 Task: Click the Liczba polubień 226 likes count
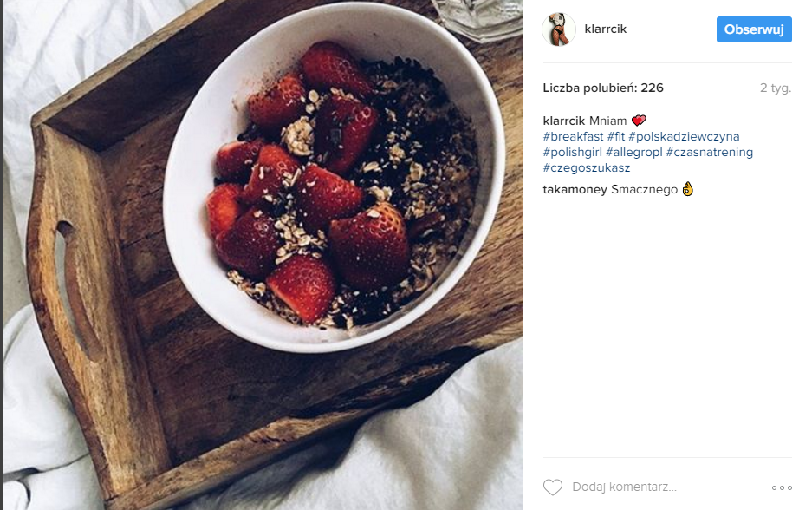coord(603,88)
